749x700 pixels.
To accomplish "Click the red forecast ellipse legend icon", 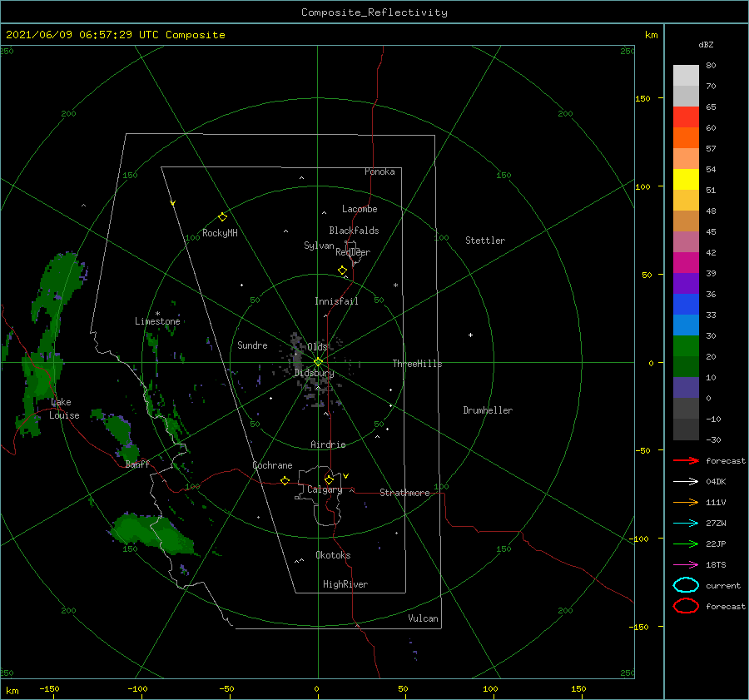I will point(686,606).
